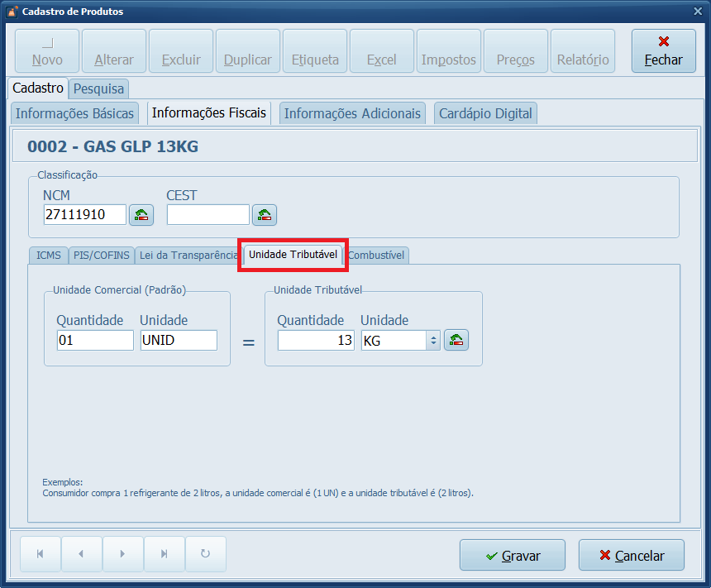Go to next record arrow
The width and height of the screenshot is (711, 588).
click(x=122, y=554)
